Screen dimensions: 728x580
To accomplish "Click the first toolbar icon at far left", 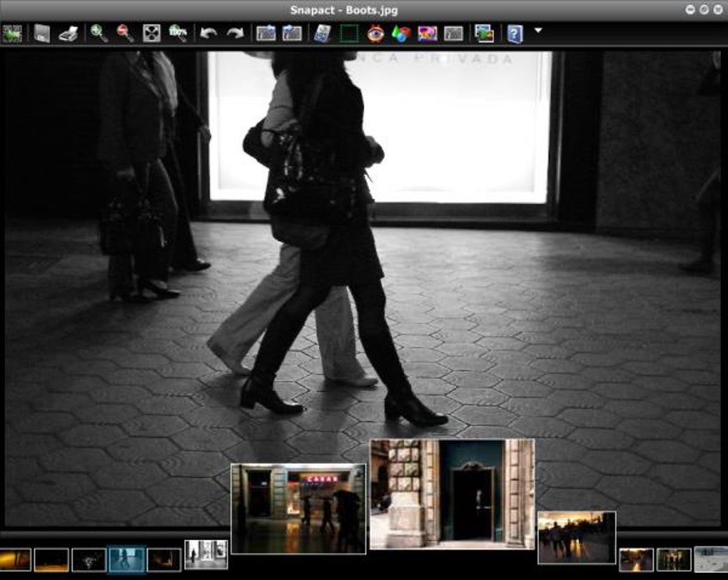I will pyautogui.click(x=12, y=34).
